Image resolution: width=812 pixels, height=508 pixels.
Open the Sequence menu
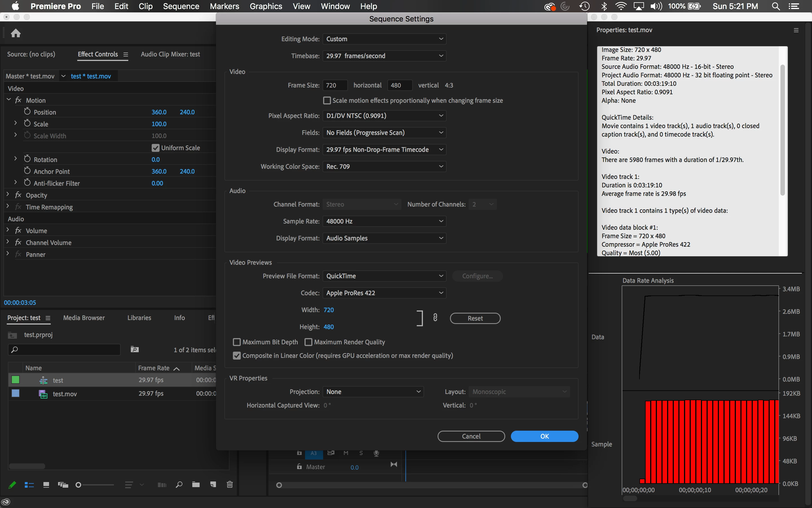181,6
